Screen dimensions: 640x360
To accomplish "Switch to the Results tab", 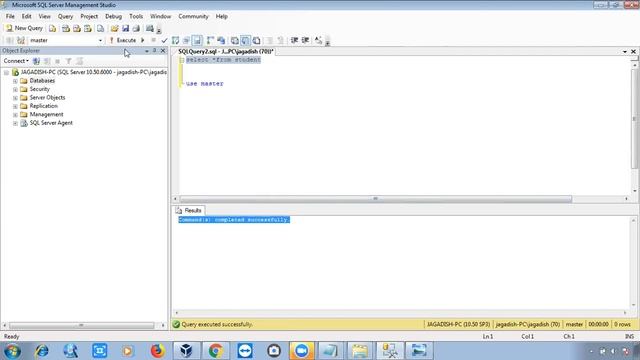I will coord(189,210).
